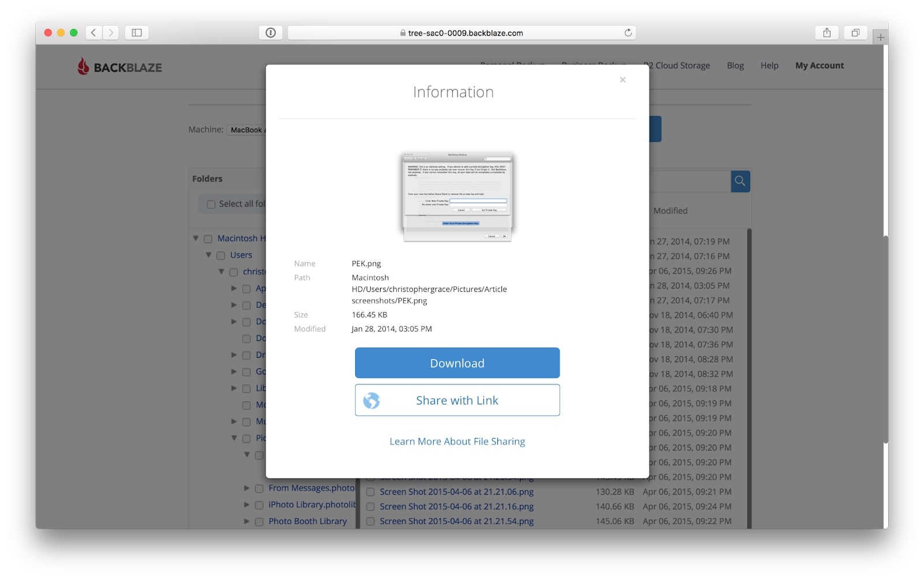
Task: Click the globe icon beside Share with Link
Action: tap(372, 400)
